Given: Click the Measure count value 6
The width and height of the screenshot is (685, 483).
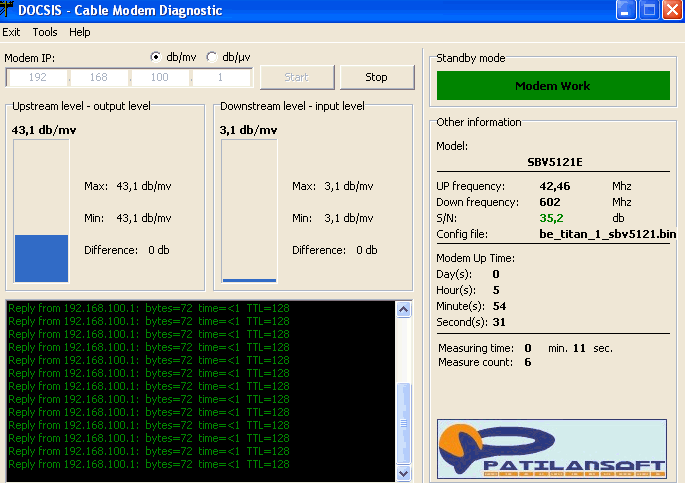Looking at the screenshot, I should click(x=528, y=362).
